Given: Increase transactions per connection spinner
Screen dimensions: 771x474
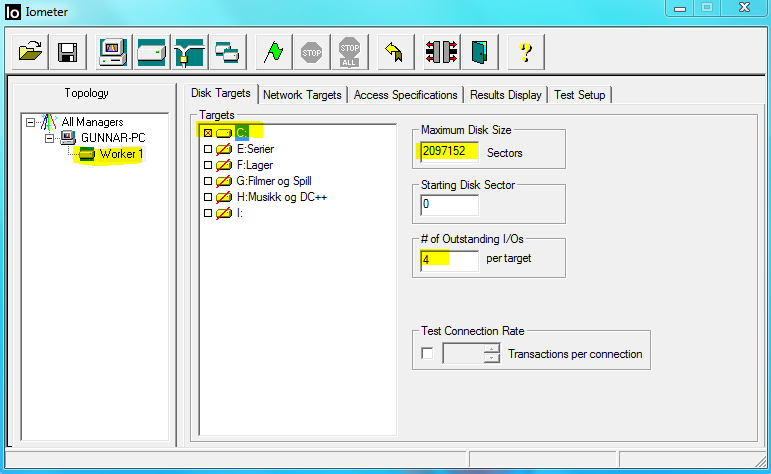Looking at the screenshot, I should pos(492,349).
